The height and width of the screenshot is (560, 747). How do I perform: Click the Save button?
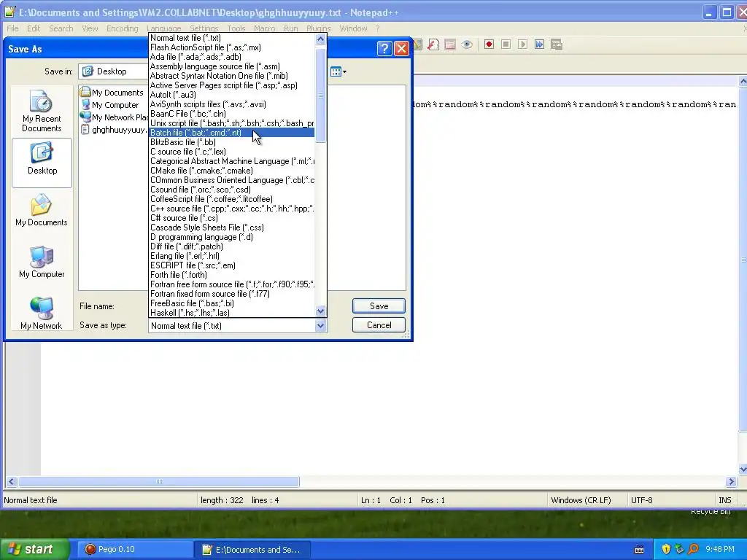pos(379,306)
